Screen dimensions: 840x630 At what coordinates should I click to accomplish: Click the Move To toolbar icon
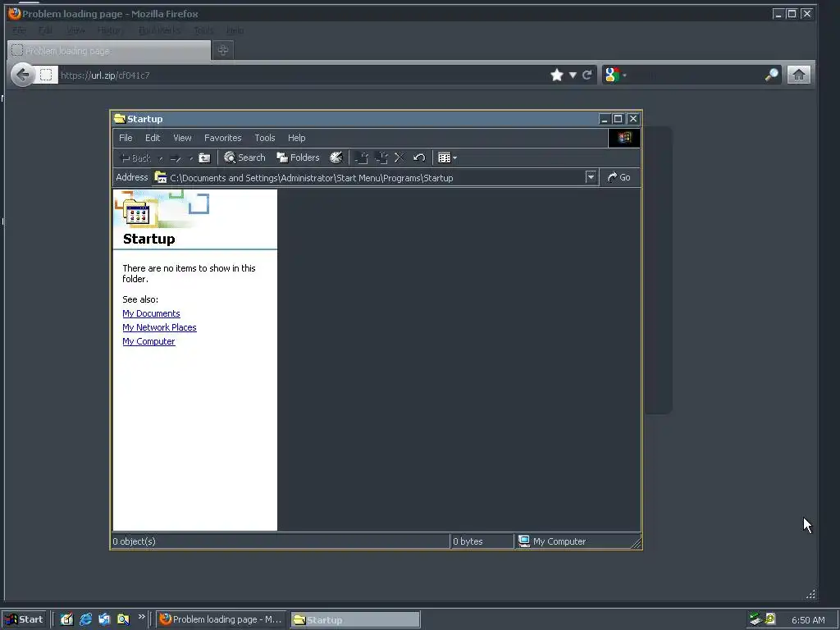coord(362,157)
